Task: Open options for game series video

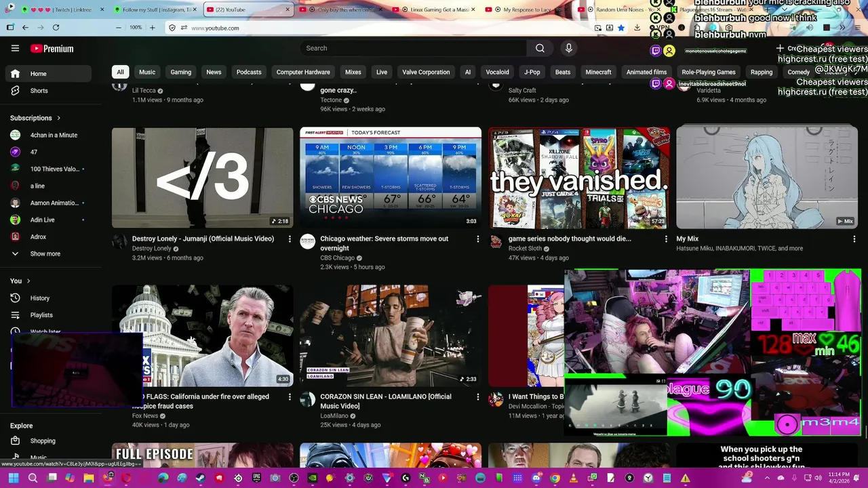Action: (666, 239)
